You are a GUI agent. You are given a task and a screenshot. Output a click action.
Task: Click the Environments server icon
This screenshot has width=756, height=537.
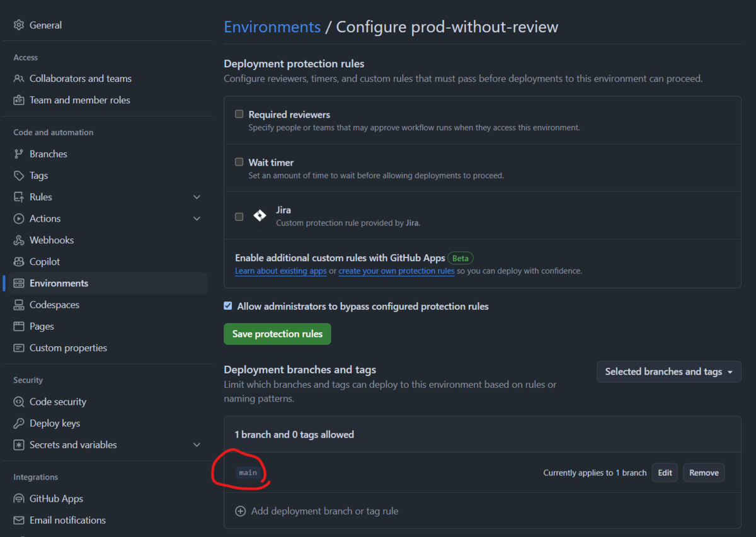point(19,283)
